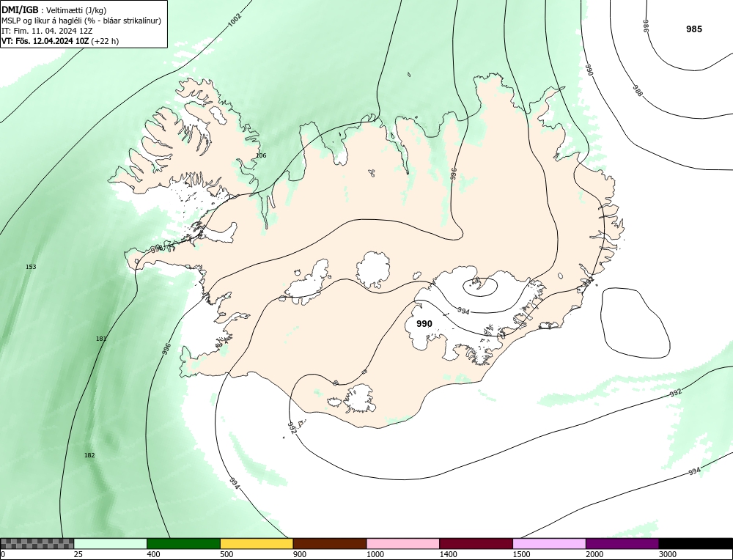Click the legend tick value 500
The height and width of the screenshot is (560, 733).
[x=226, y=555]
